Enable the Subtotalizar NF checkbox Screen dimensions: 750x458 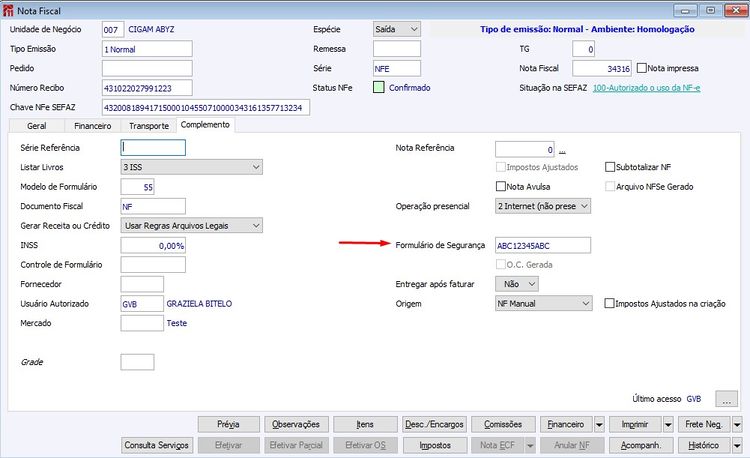click(610, 167)
